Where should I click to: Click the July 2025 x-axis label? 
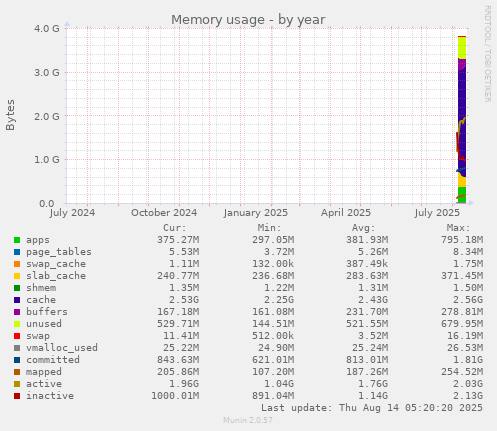[x=437, y=213]
